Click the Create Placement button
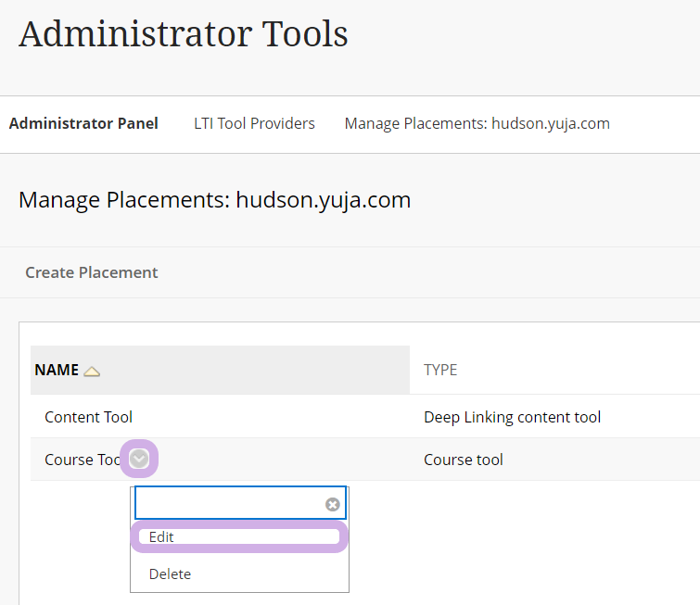The width and height of the screenshot is (700, 605). coord(91,272)
